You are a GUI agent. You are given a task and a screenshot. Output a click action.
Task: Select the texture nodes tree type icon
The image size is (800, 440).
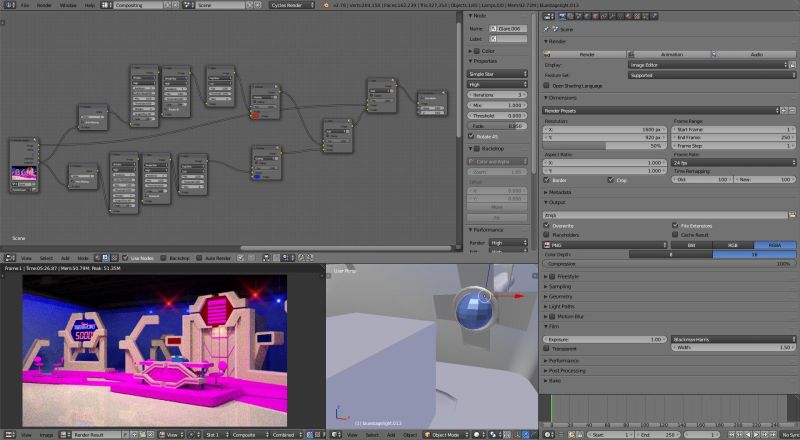click(114, 258)
